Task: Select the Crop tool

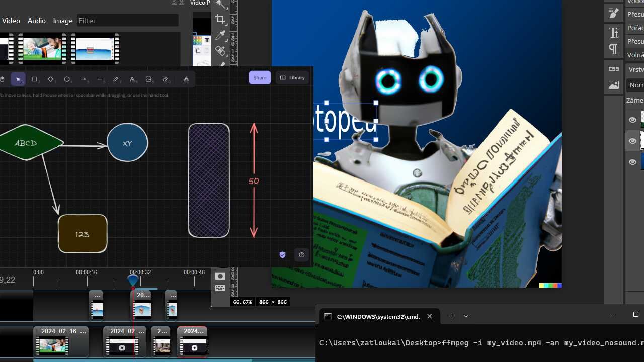Action: [x=220, y=20]
